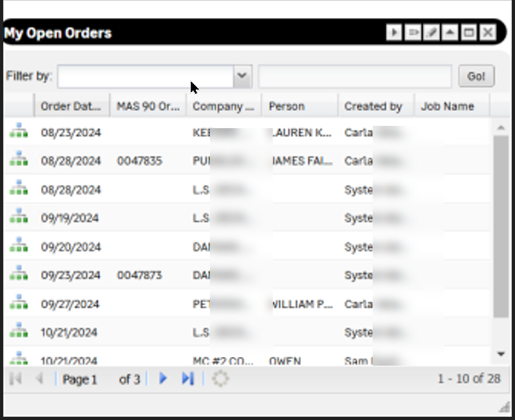Go to the next page of orders
515x420 pixels.
pos(164,379)
